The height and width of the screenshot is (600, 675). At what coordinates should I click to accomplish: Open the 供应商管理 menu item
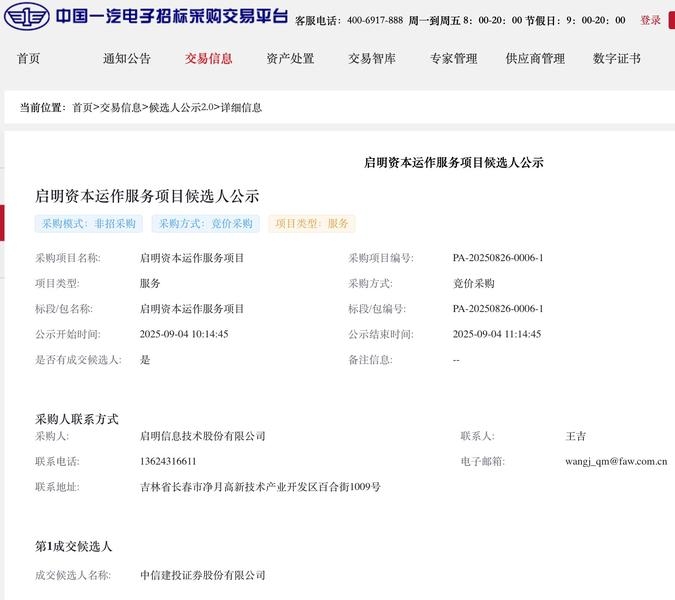[x=535, y=59]
